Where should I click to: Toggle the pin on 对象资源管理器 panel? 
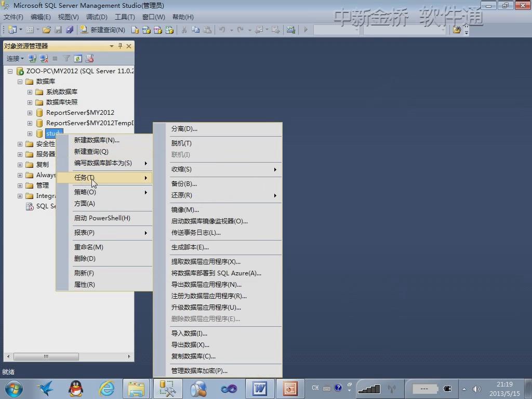pyautogui.click(x=120, y=46)
